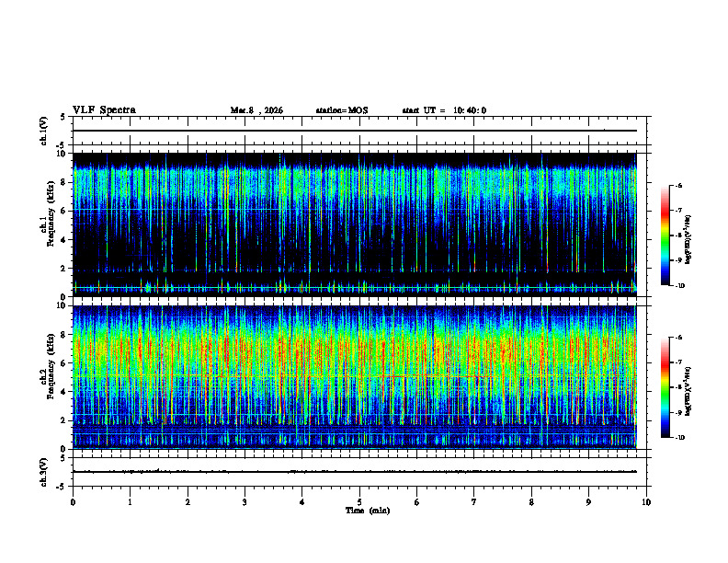Select the 'start UT = 10:40: 0' text
The image size is (728, 563).
click(444, 110)
